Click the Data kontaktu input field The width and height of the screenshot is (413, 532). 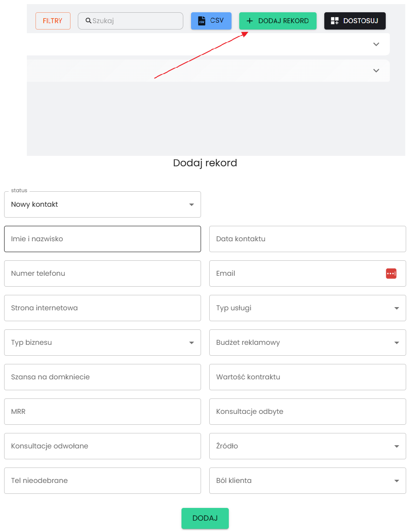click(307, 239)
